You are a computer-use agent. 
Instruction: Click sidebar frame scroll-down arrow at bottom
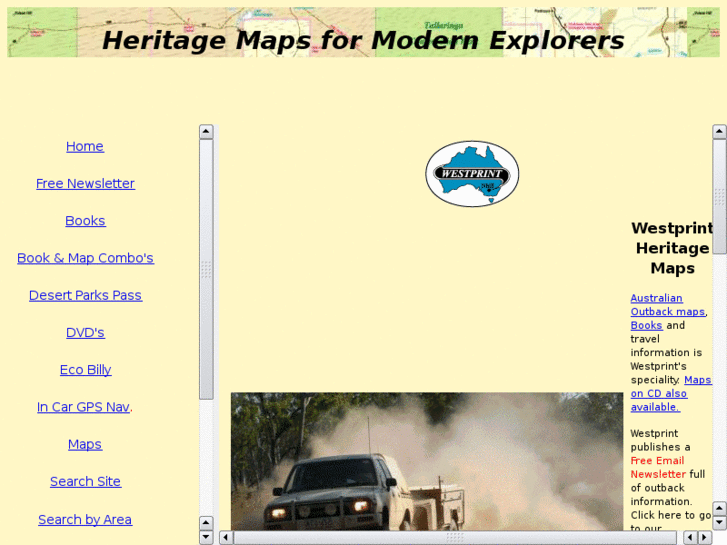click(x=206, y=538)
